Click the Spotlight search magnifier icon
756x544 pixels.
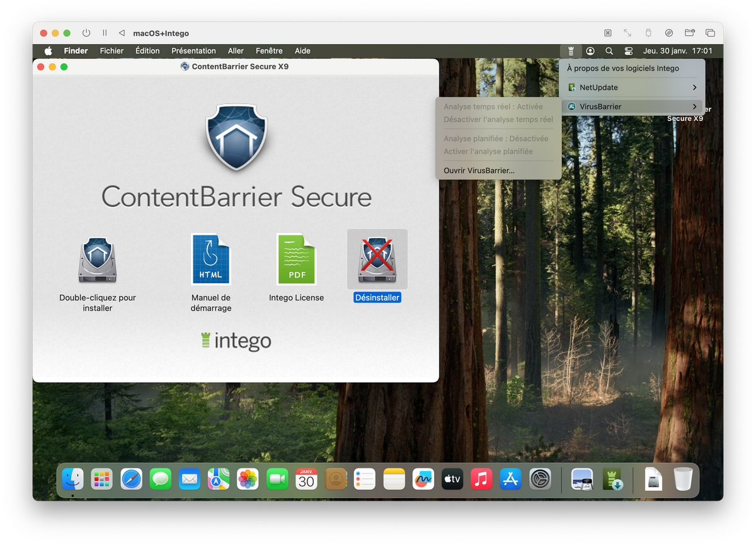click(609, 51)
